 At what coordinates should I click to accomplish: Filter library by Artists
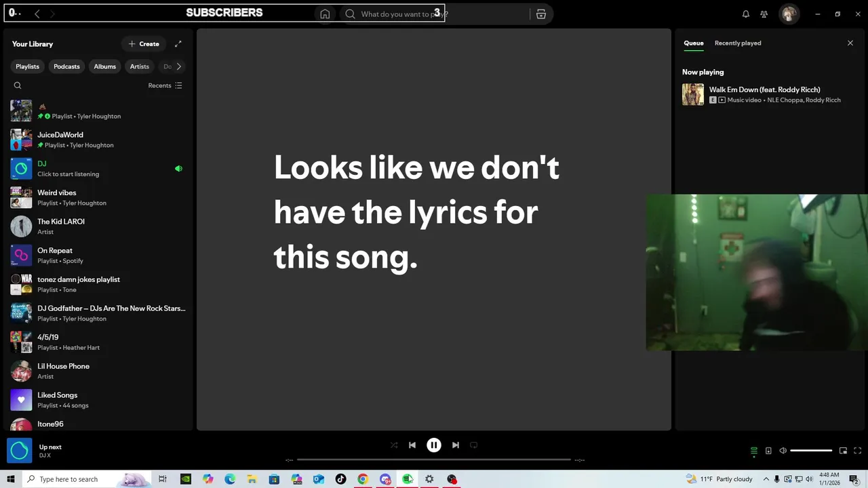tap(139, 66)
